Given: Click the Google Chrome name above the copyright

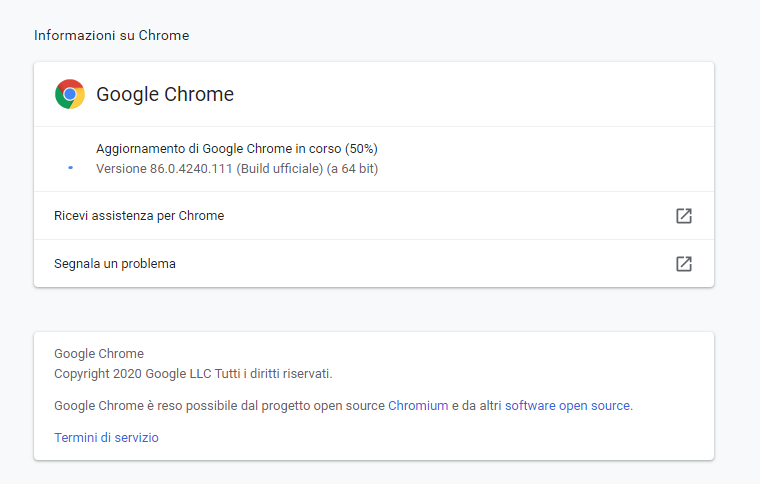Looking at the screenshot, I should pos(99,354).
